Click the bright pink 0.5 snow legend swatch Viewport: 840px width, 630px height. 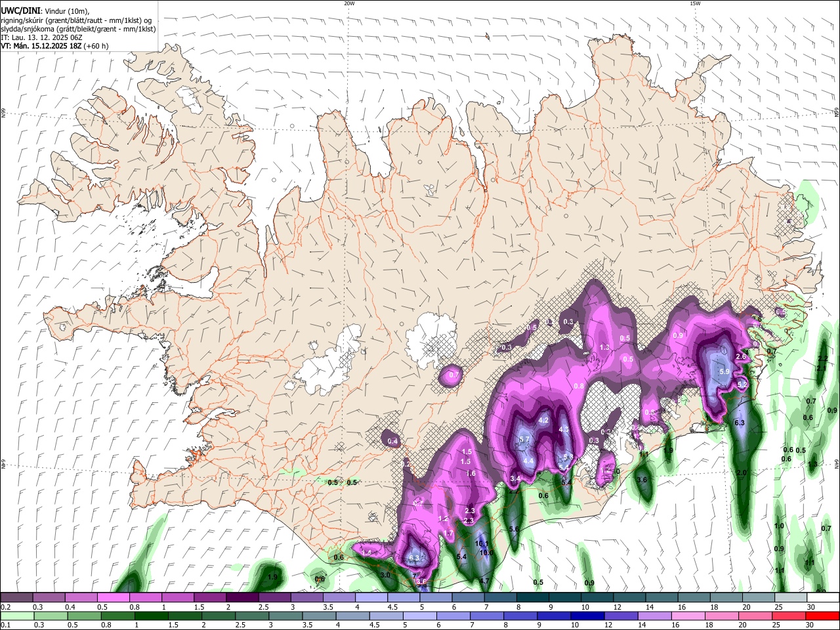point(113,598)
